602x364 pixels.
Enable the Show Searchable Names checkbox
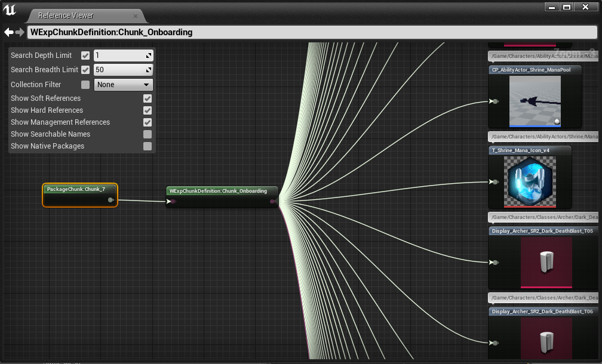click(x=148, y=134)
